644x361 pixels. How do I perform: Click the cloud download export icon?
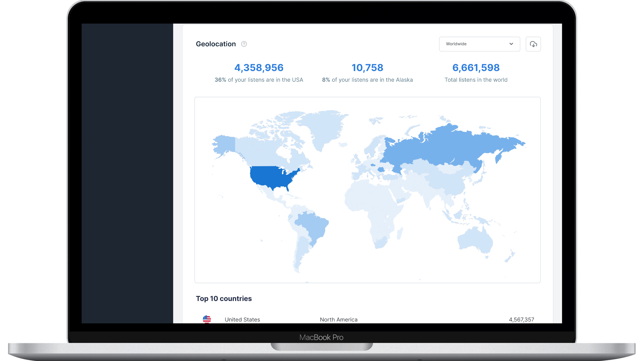533,44
